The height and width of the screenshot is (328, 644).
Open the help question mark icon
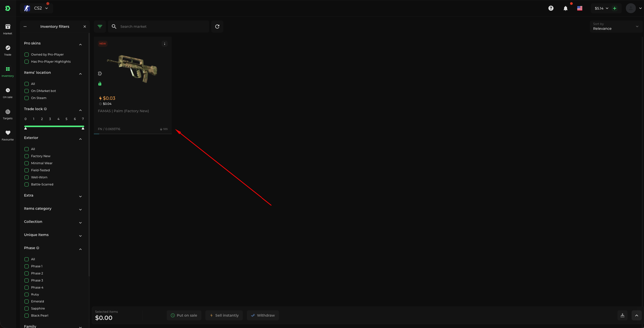551,8
